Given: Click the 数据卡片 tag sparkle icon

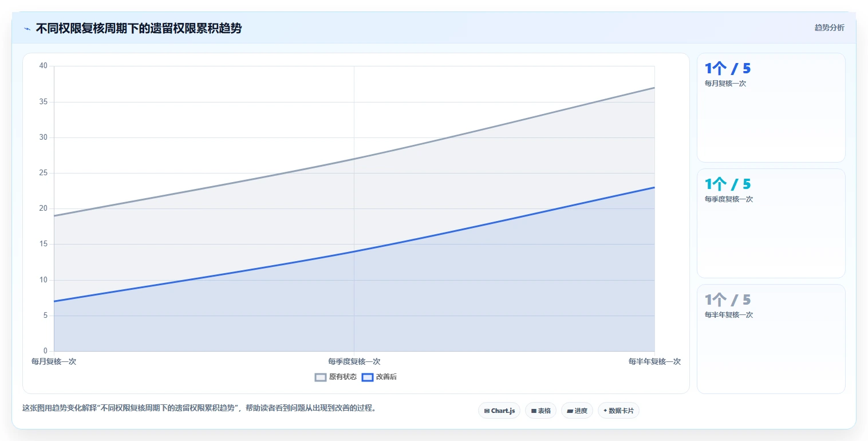Looking at the screenshot, I should click(x=605, y=411).
